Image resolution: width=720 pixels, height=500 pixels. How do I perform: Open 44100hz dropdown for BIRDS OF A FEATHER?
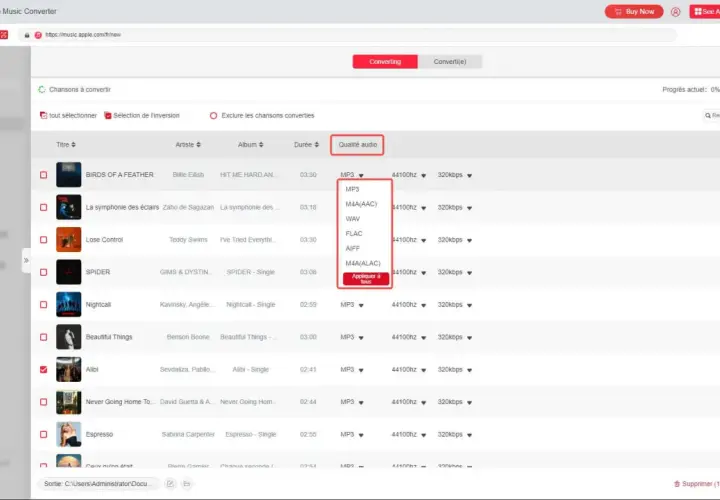409,175
